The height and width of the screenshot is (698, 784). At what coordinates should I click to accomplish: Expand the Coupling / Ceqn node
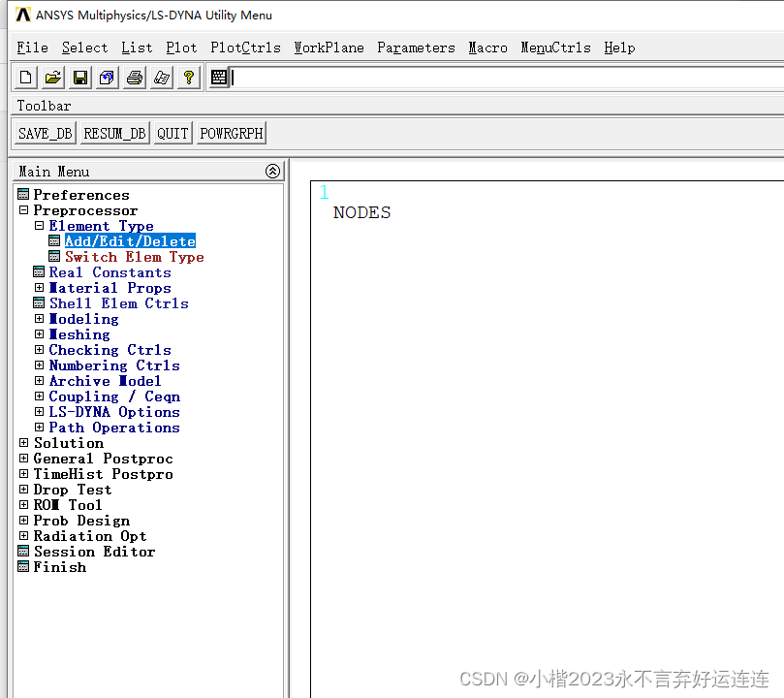tap(39, 396)
